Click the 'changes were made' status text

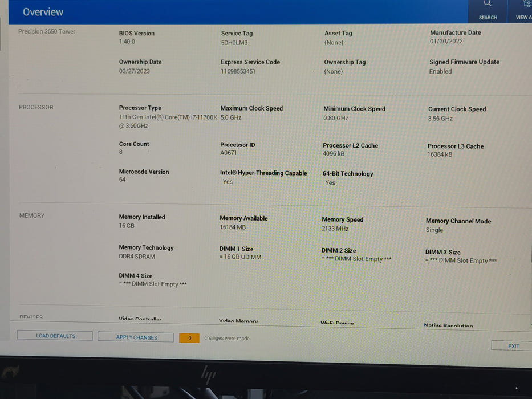tap(227, 338)
